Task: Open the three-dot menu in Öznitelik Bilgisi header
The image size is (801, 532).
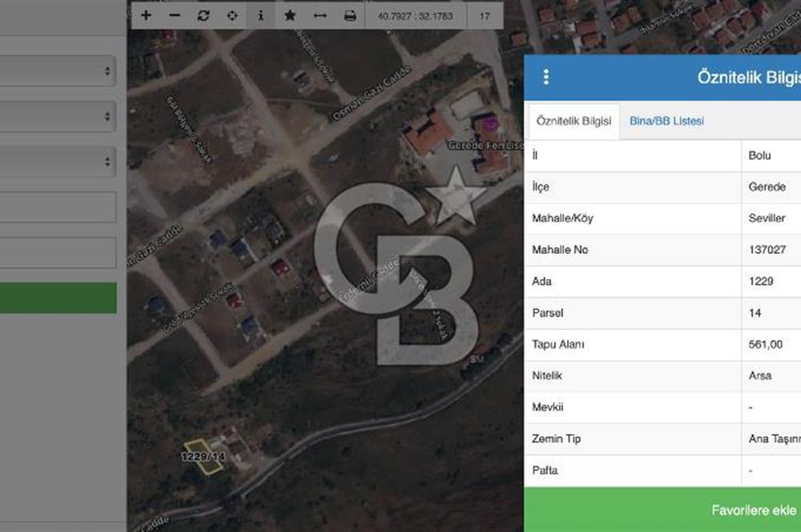Action: pos(546,77)
